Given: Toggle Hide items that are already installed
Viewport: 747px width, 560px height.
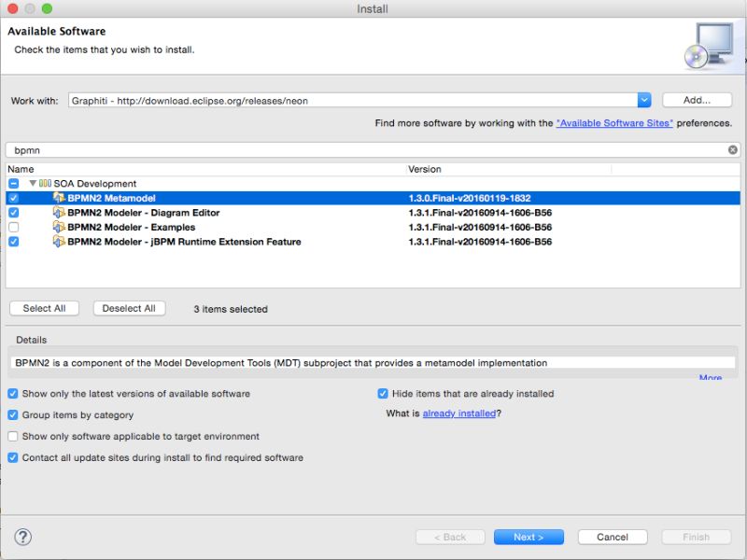Looking at the screenshot, I should pos(383,394).
